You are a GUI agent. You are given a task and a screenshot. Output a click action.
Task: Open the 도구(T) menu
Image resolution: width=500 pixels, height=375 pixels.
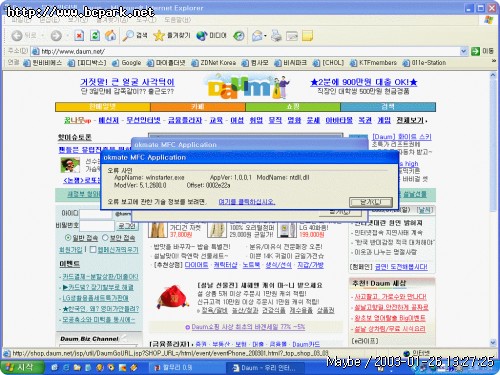(x=146, y=20)
